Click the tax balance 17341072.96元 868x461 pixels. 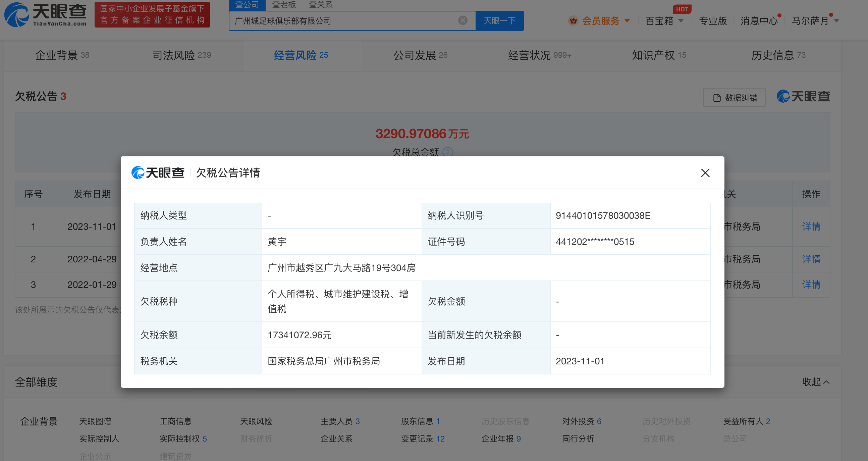pyautogui.click(x=300, y=335)
